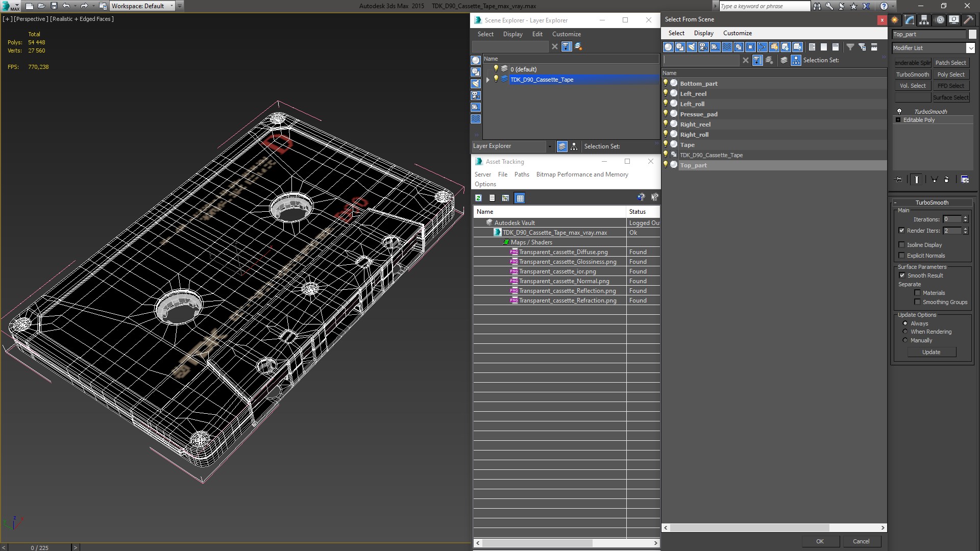This screenshot has height=551, width=980.
Task: Click Save File icon in main toolbar
Action: tap(54, 6)
